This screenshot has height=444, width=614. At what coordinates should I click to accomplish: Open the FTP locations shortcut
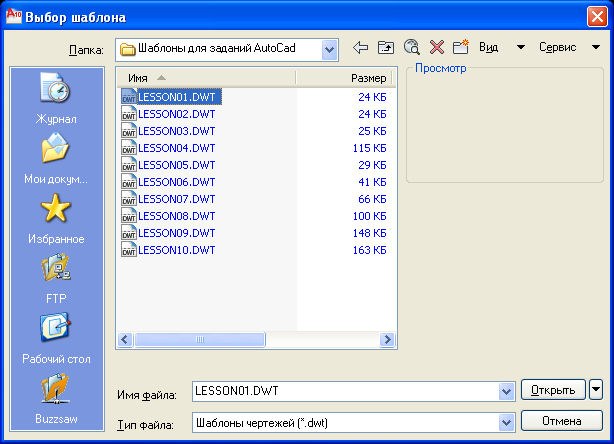56,279
